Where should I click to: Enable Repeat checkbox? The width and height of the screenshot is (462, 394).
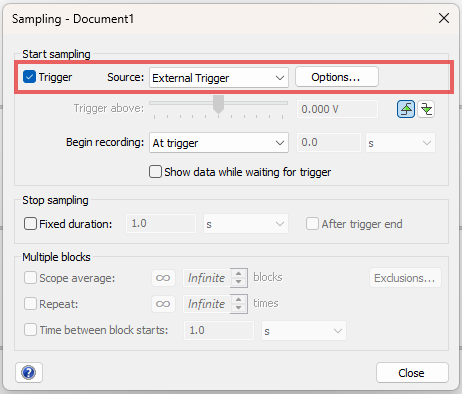tap(30, 304)
